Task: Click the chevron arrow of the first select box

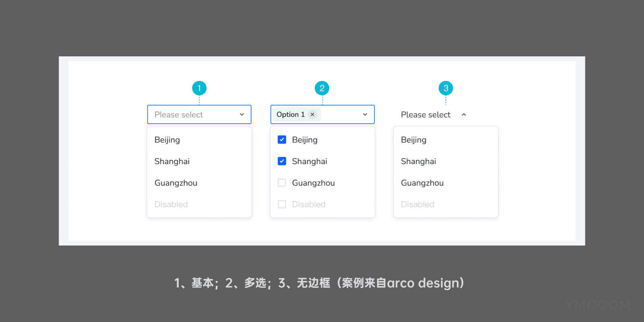Action: point(242,115)
